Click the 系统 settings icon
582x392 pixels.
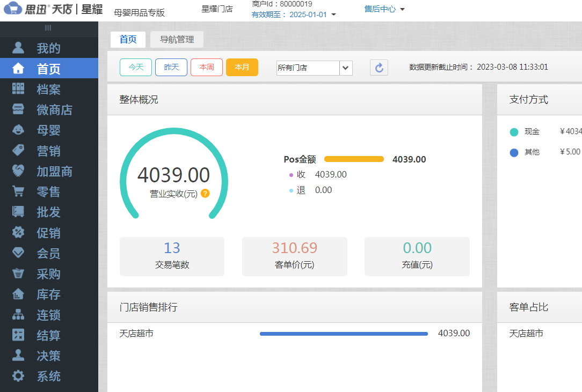click(x=49, y=376)
